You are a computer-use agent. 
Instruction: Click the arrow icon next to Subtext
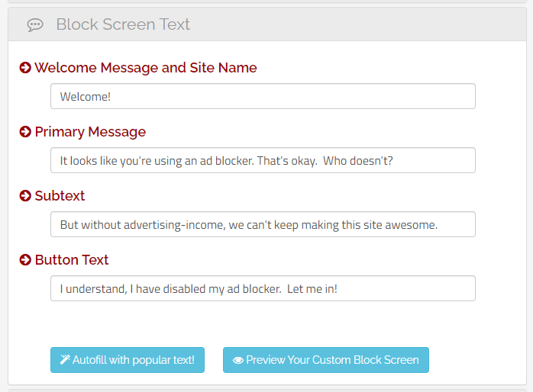pyautogui.click(x=25, y=196)
